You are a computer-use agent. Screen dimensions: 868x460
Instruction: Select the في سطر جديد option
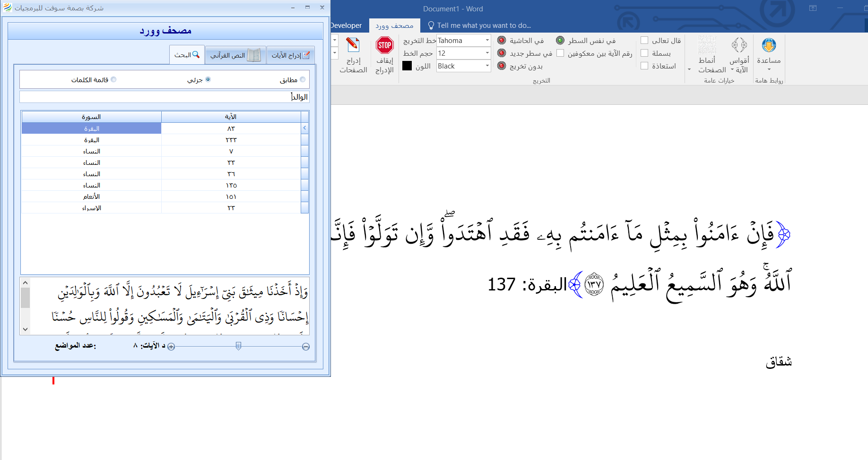coord(502,53)
